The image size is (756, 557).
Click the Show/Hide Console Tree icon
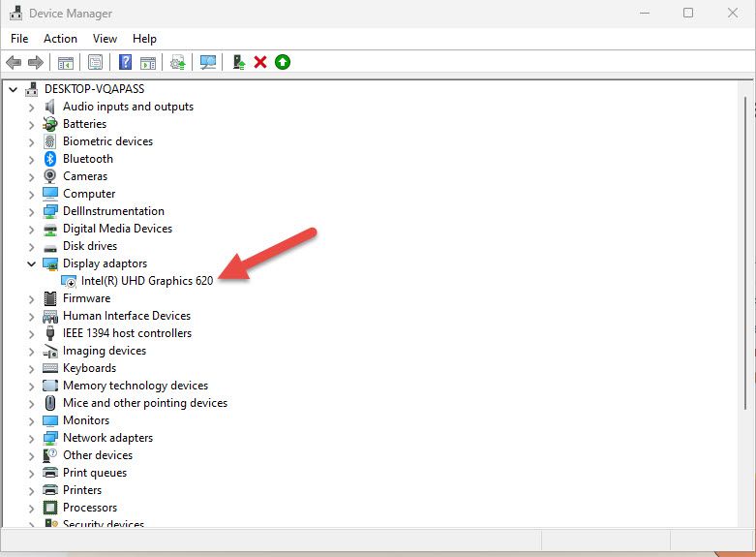pos(66,62)
